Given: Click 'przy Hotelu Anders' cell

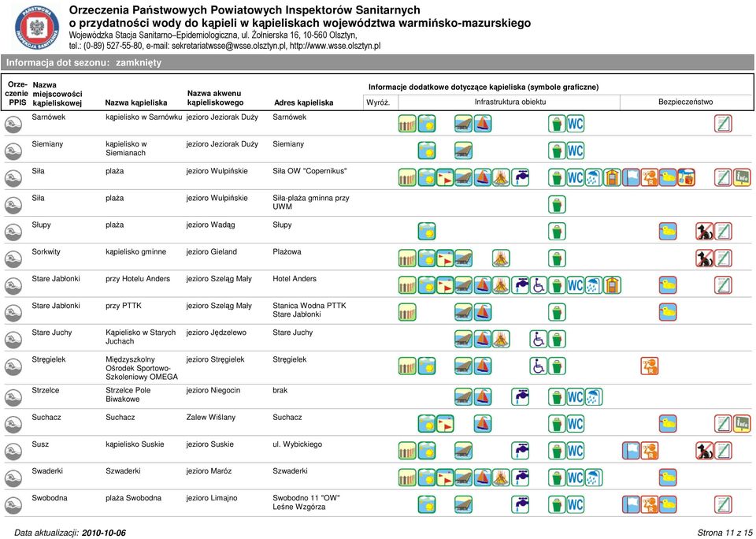Looking at the screenshot, I should [x=138, y=279].
